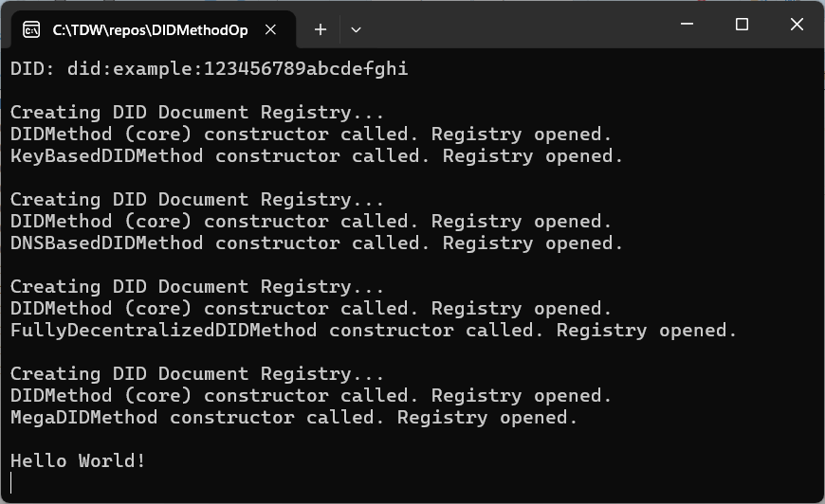This screenshot has height=504, width=825.
Task: Click the DNSBasedDIDMethod output text
Action: point(106,243)
